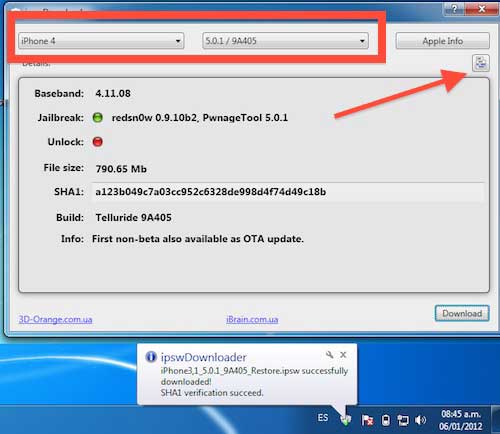This screenshot has height=434, width=500.
Task: Click the File size value 790.65 Mb
Action: [121, 169]
